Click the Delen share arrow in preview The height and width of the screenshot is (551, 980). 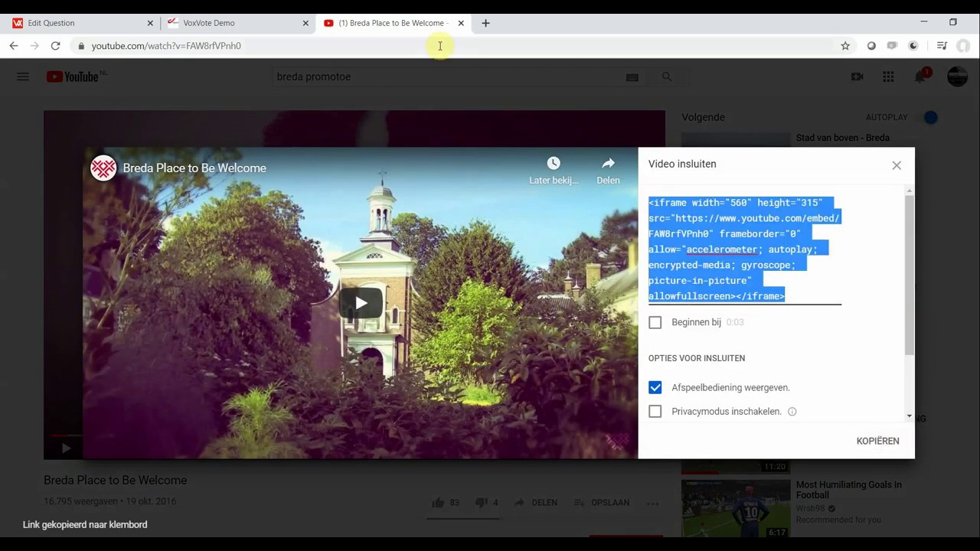[608, 163]
